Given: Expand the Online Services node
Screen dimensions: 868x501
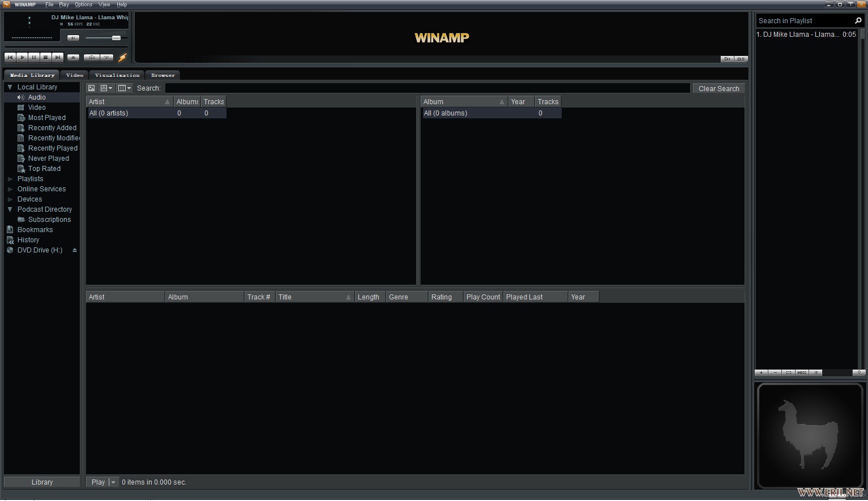Looking at the screenshot, I should (10, 189).
